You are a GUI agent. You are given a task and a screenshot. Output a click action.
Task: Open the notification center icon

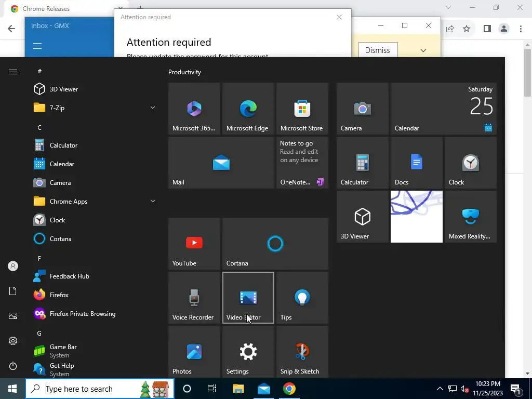point(516,389)
